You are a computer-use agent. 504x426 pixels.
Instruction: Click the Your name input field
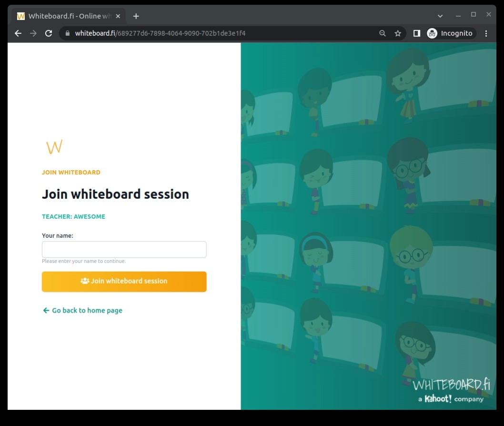tap(124, 249)
